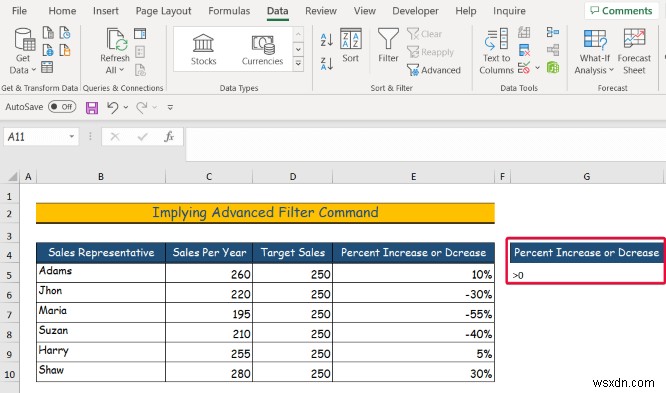Click the Save icon
666x393 pixels.
tap(92, 107)
